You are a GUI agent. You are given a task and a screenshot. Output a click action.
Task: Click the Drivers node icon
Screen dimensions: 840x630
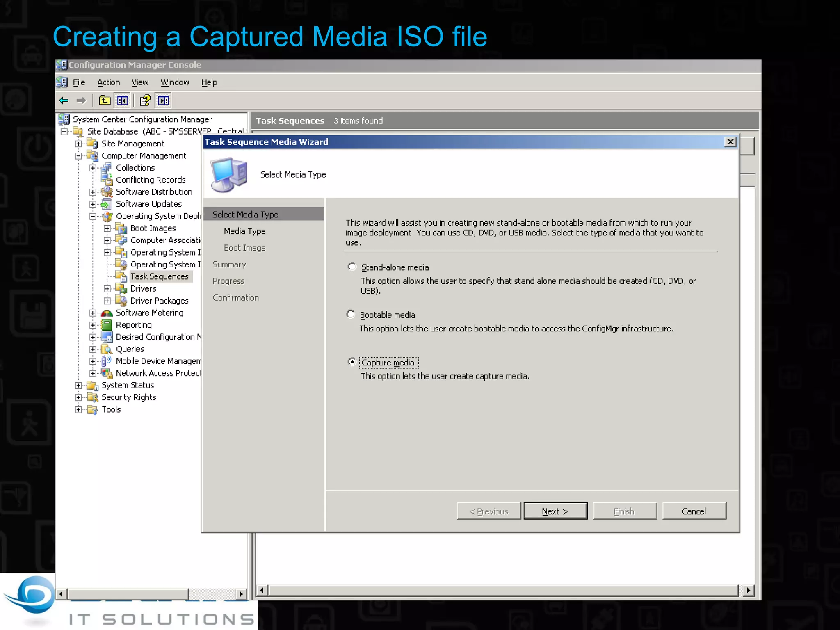pyautogui.click(x=121, y=289)
